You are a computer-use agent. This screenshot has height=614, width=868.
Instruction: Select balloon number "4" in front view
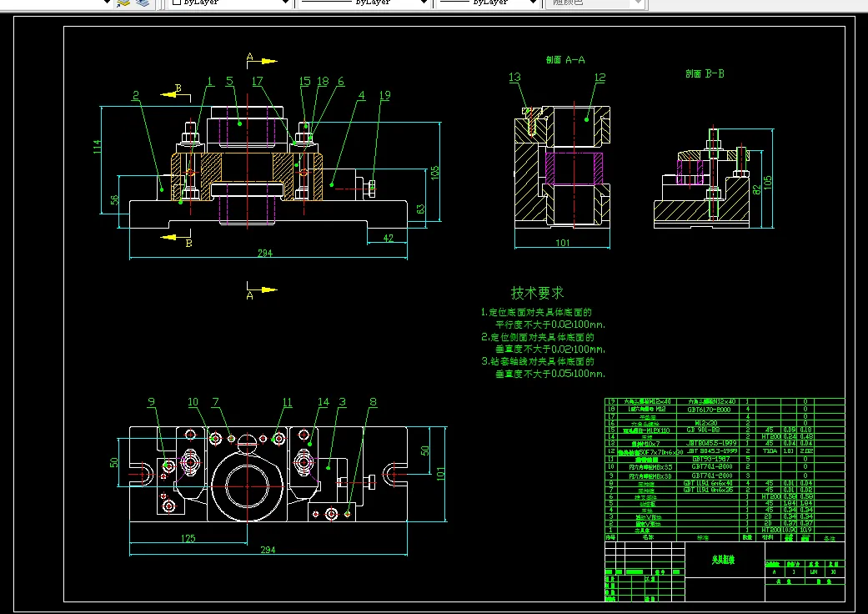362,95
